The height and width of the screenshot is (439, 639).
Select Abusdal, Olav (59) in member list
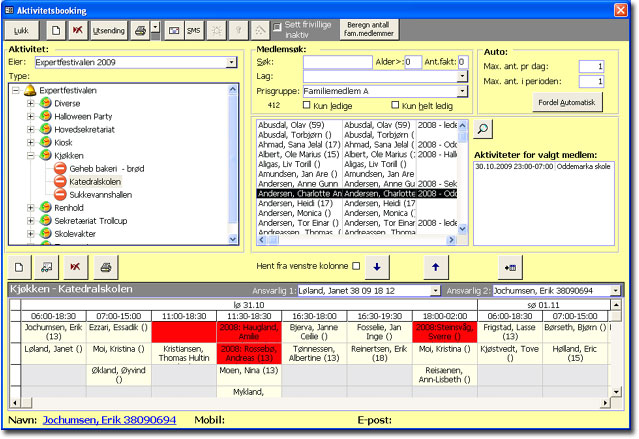point(299,125)
